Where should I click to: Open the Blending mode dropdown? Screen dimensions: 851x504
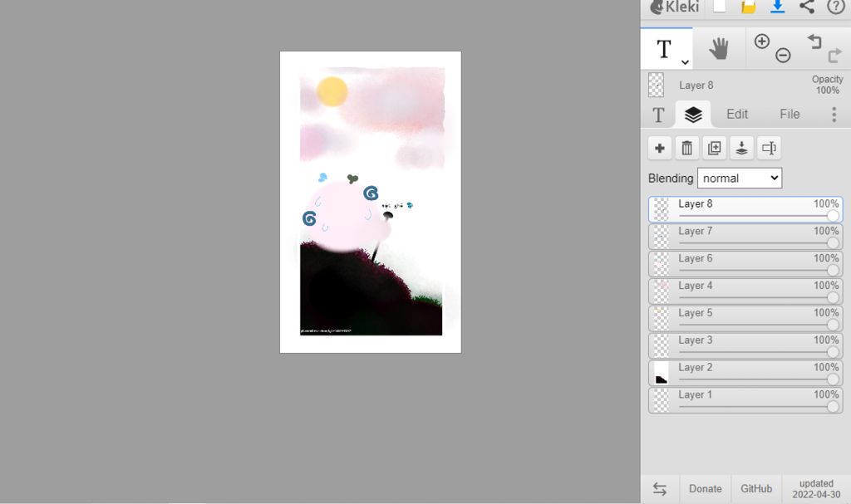[739, 178]
